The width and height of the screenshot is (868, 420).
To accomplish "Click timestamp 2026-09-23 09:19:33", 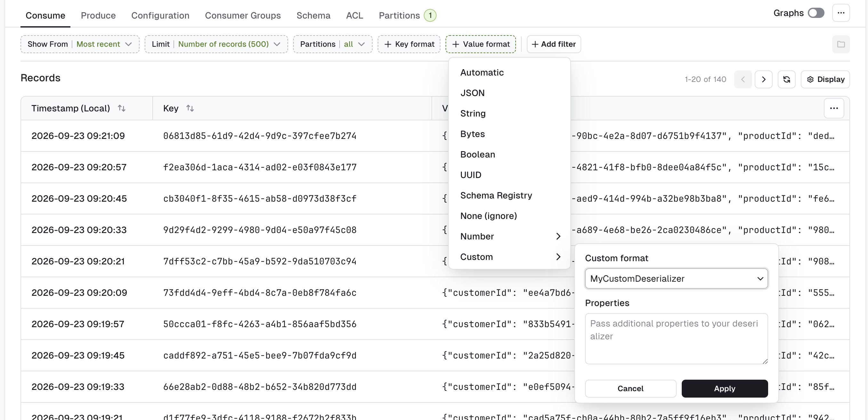I will [x=78, y=387].
